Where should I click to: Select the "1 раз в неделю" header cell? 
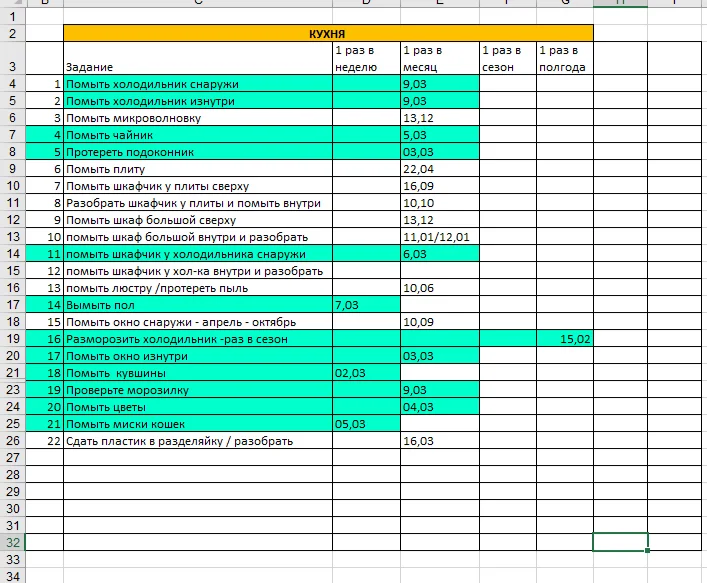tap(366, 59)
